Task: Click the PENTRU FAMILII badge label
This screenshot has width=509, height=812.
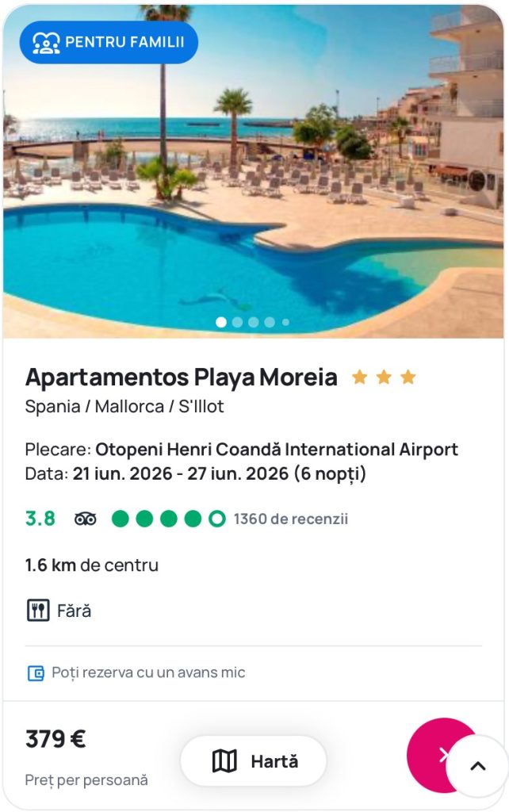Action: tap(124, 43)
